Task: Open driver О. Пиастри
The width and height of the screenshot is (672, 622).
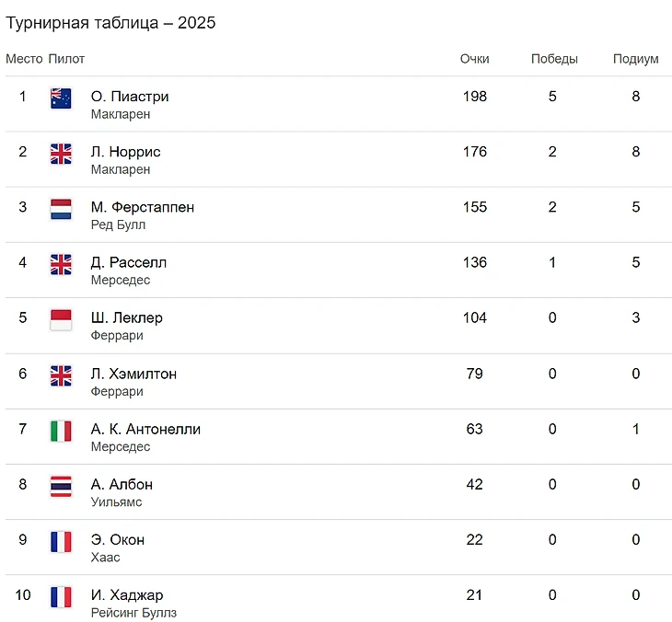Action: [x=130, y=97]
